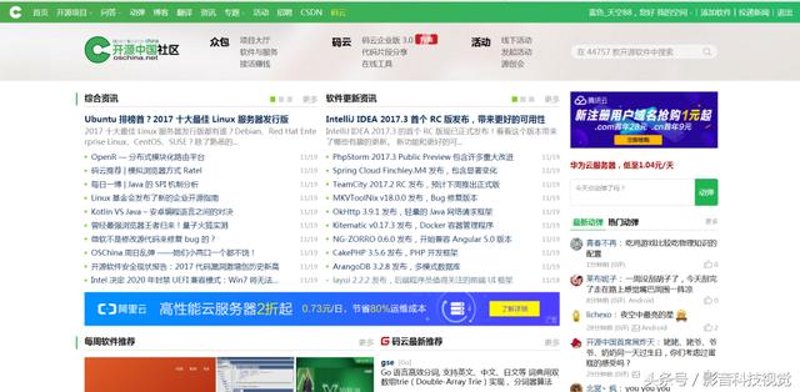
Task: Open avatar of user 青春不再
Action: (x=577, y=244)
